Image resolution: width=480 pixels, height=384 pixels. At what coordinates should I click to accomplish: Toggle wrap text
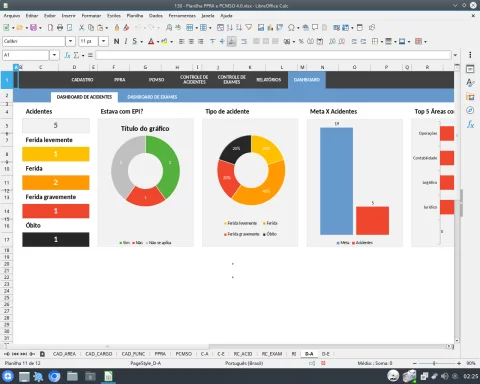(244, 41)
